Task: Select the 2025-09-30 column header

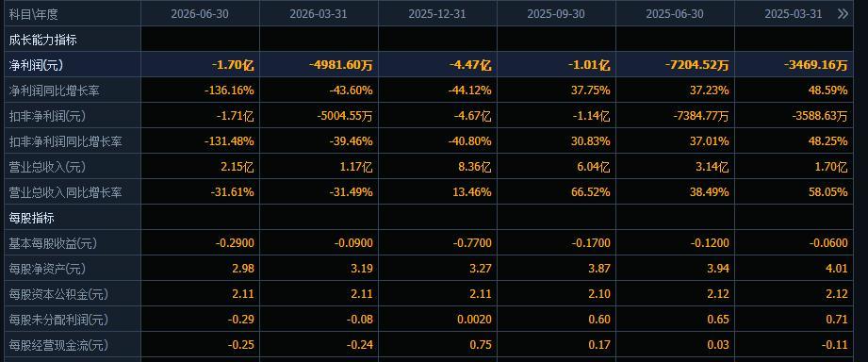Action: 556,14
